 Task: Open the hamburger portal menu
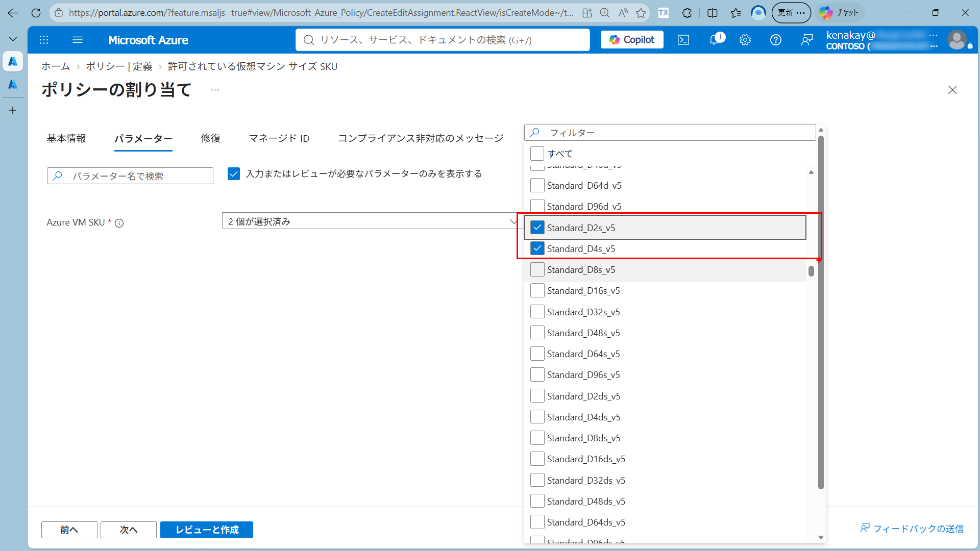click(78, 40)
